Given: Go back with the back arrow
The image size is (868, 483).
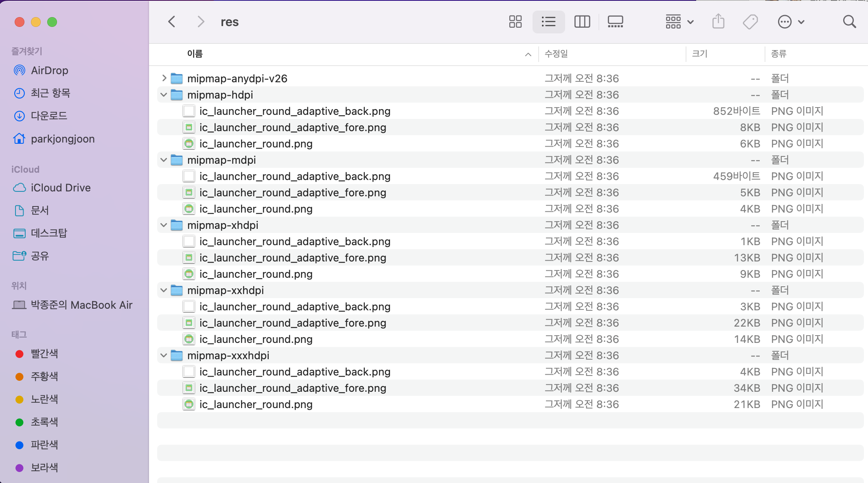Looking at the screenshot, I should [172, 22].
